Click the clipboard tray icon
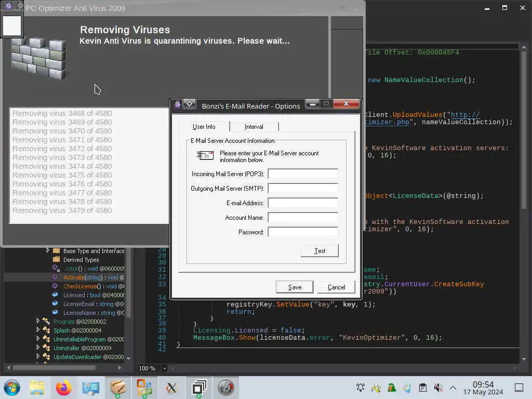This screenshot has width=532, height=399. 422,388
